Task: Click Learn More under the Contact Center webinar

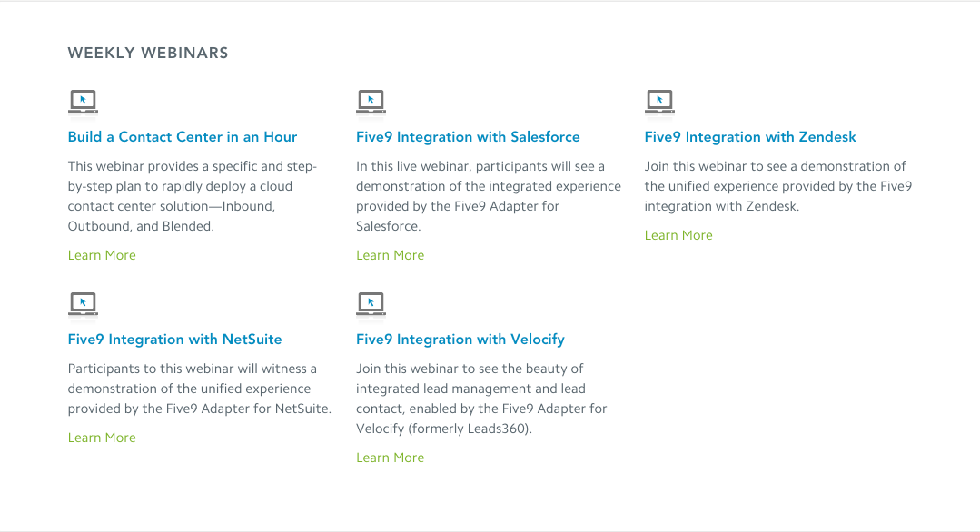Action: click(102, 255)
